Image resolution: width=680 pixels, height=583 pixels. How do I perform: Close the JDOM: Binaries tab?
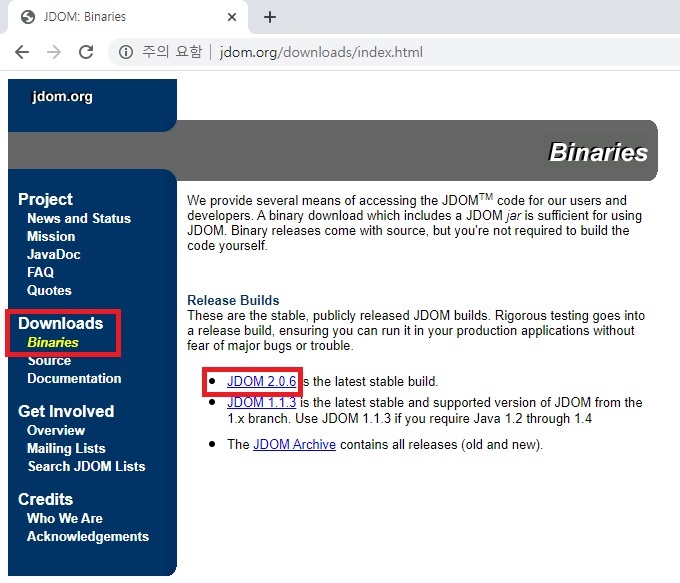(x=232, y=17)
